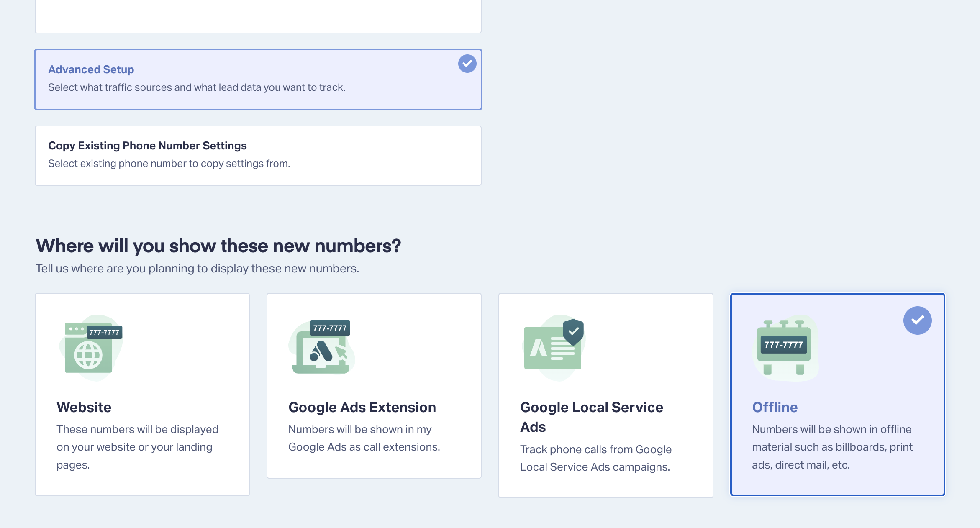Click 'Track phone calls from Google' description

click(x=596, y=458)
